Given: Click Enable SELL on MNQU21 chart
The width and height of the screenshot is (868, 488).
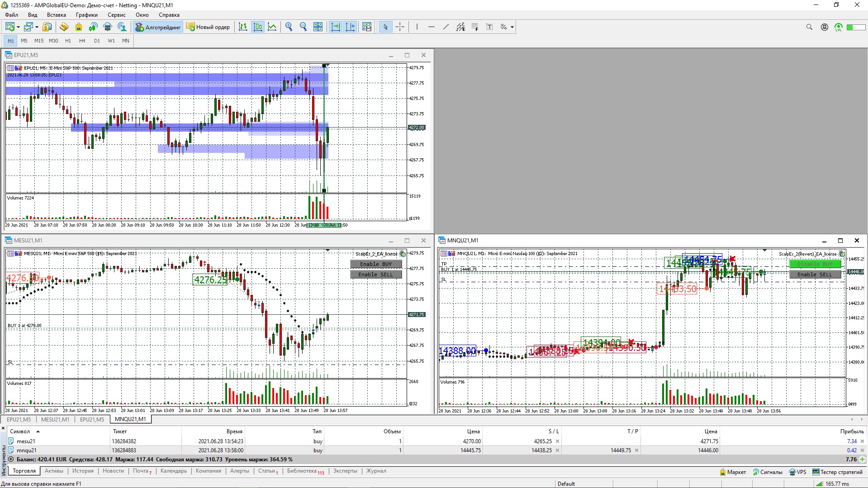Looking at the screenshot, I should click(815, 275).
